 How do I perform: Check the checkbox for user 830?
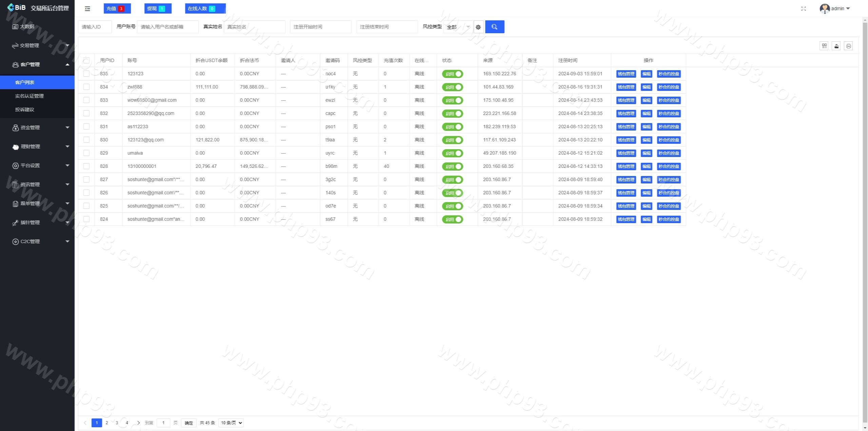86,140
